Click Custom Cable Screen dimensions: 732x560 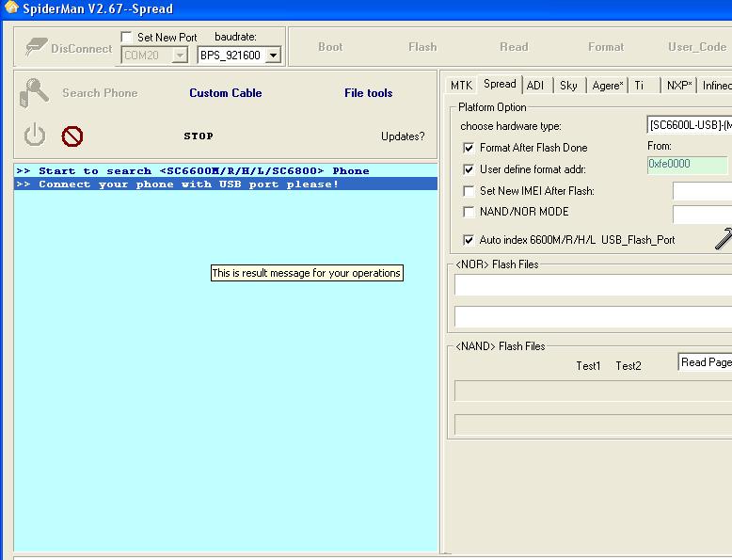pyautogui.click(x=226, y=93)
